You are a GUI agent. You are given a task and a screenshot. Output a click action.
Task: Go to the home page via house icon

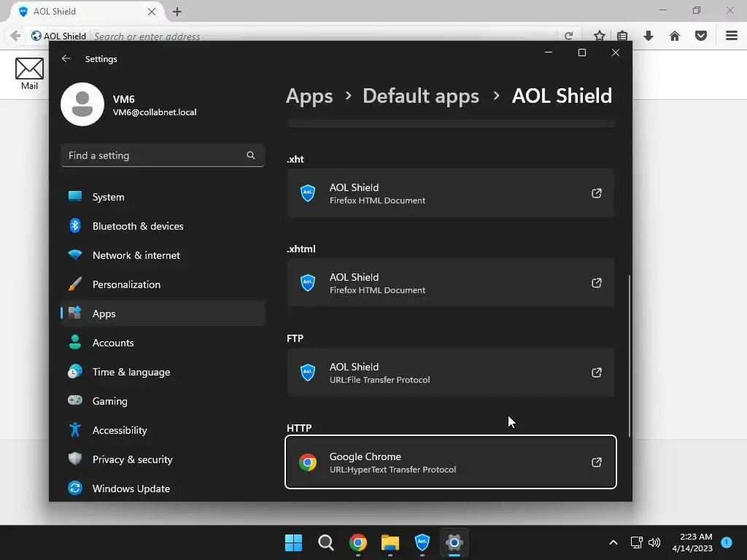(x=675, y=36)
